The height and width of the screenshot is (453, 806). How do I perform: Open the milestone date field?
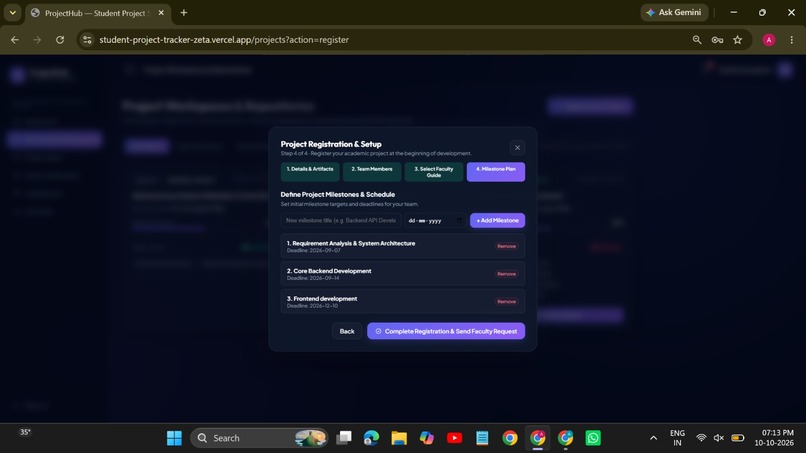(435, 221)
